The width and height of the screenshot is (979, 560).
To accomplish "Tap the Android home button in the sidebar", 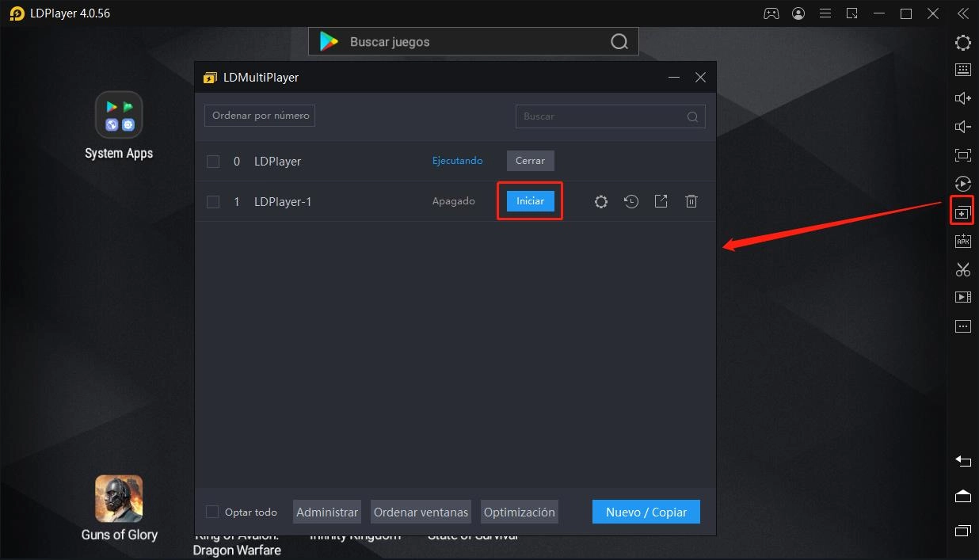I will tap(963, 496).
